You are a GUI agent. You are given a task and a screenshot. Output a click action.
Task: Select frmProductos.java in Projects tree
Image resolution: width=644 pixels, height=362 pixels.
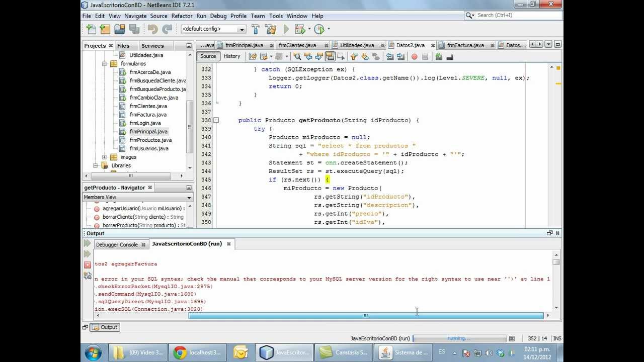150,140
